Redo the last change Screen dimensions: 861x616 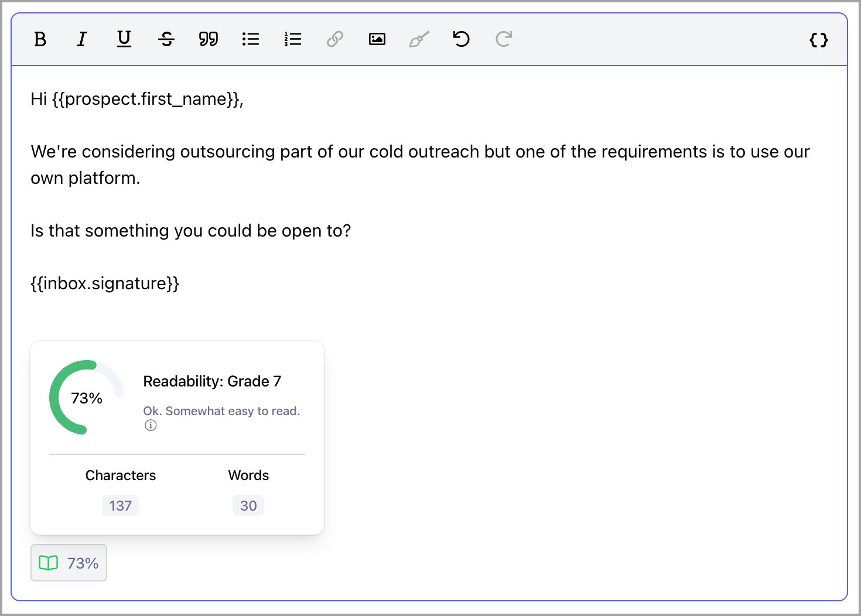coord(504,39)
